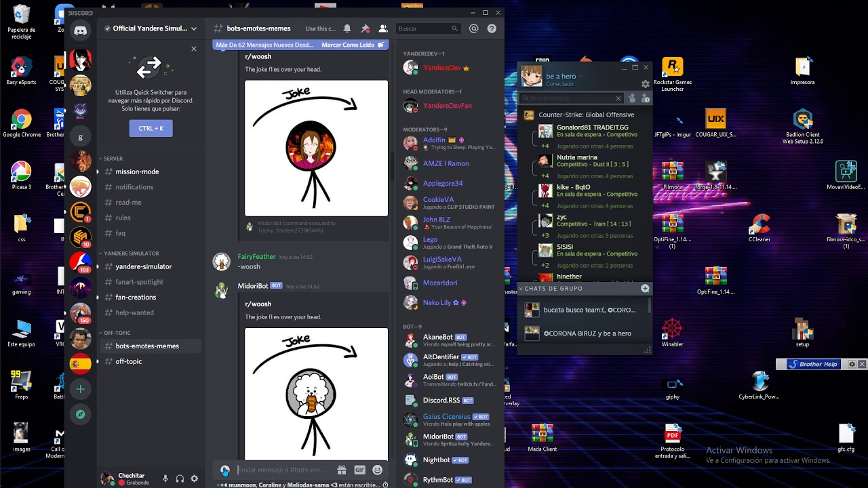Click the Spain flag server icon
868x488 pixels.
tap(80, 364)
